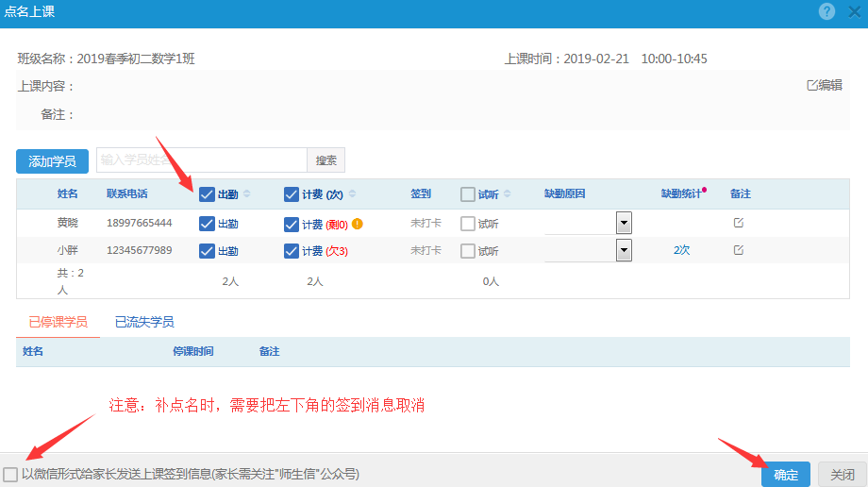Confirm with the 确定 button
Image resolution: width=868 pixels, height=487 pixels.
tap(786, 474)
